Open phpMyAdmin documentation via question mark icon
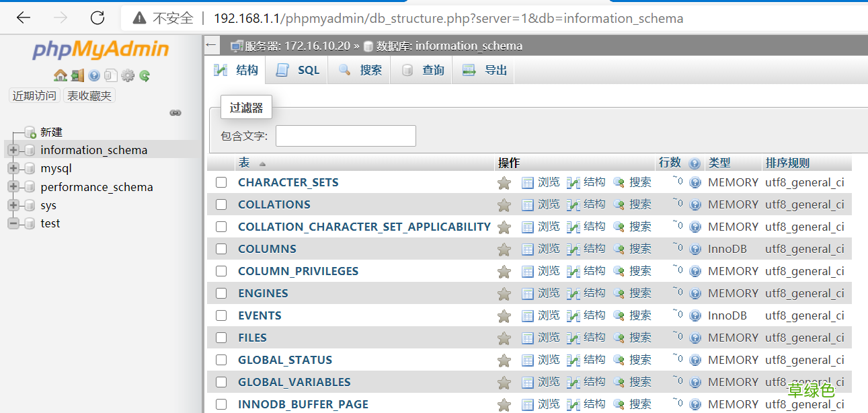Screen dimensions: 868x413 pyautogui.click(x=93, y=75)
